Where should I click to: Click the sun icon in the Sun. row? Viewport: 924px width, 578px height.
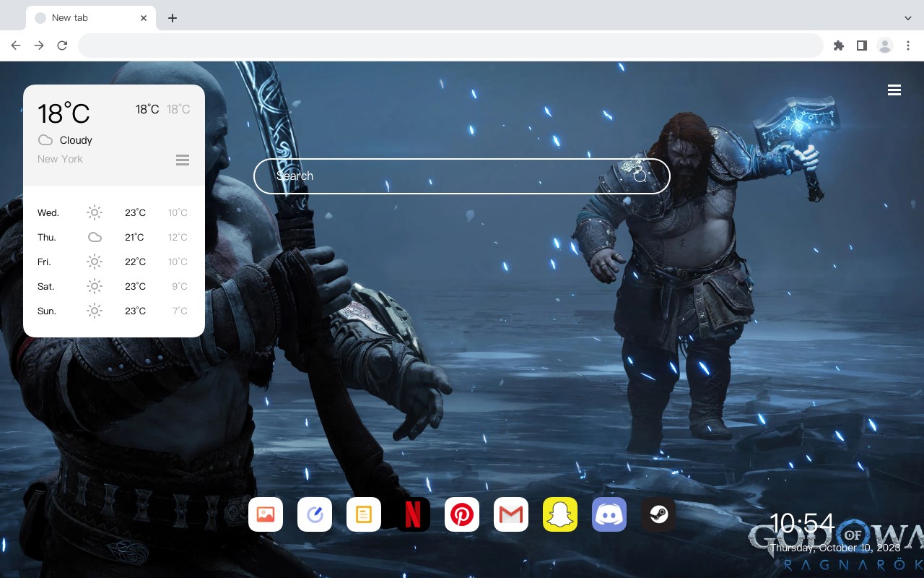[x=95, y=311]
